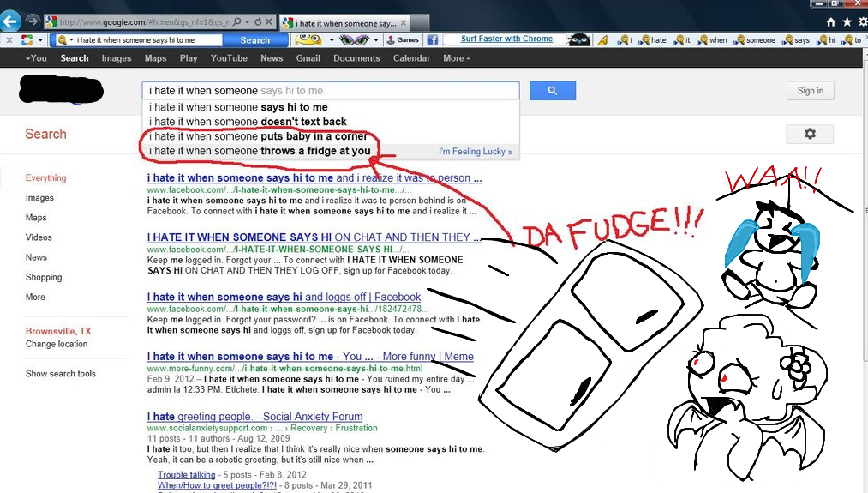Filter results by Images in sidebar
Viewport: 868px width, 493px height.
39,198
